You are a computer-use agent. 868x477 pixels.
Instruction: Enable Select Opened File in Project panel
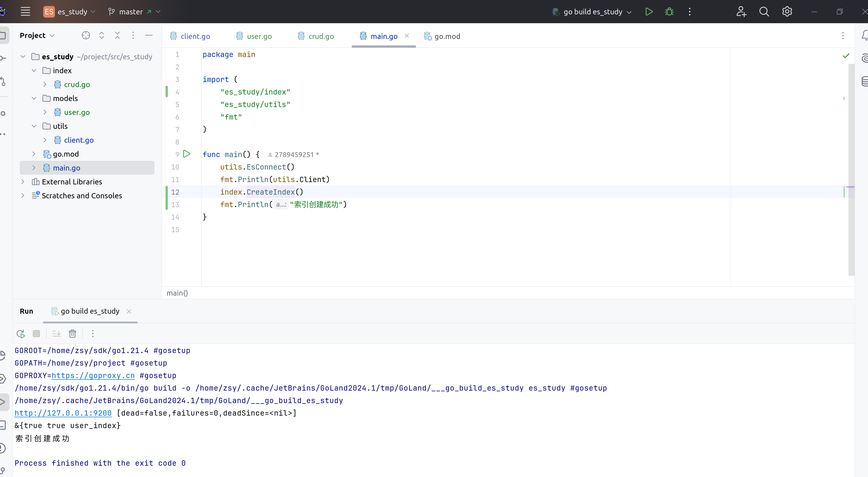86,35
